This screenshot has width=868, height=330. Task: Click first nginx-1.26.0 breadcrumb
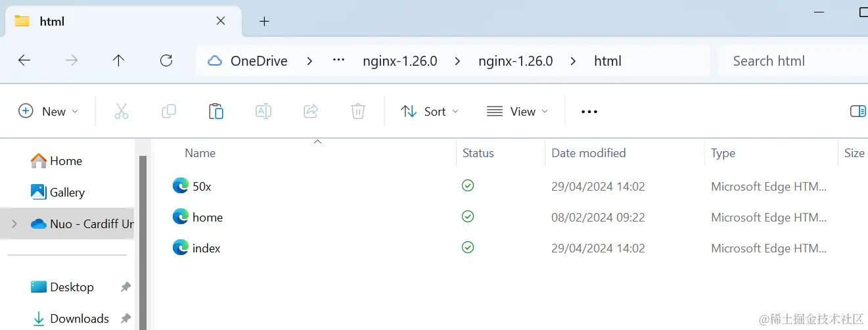pos(400,61)
